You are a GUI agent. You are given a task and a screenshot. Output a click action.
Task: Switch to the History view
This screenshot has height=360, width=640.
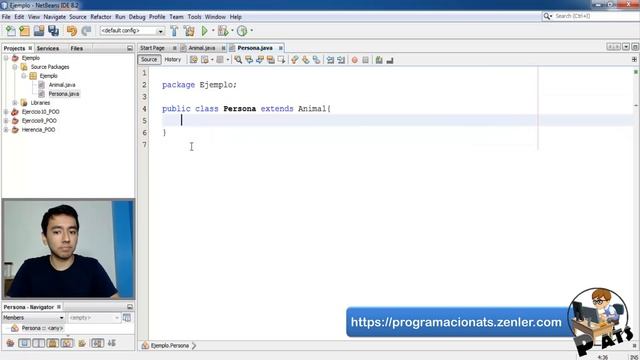[x=173, y=60]
